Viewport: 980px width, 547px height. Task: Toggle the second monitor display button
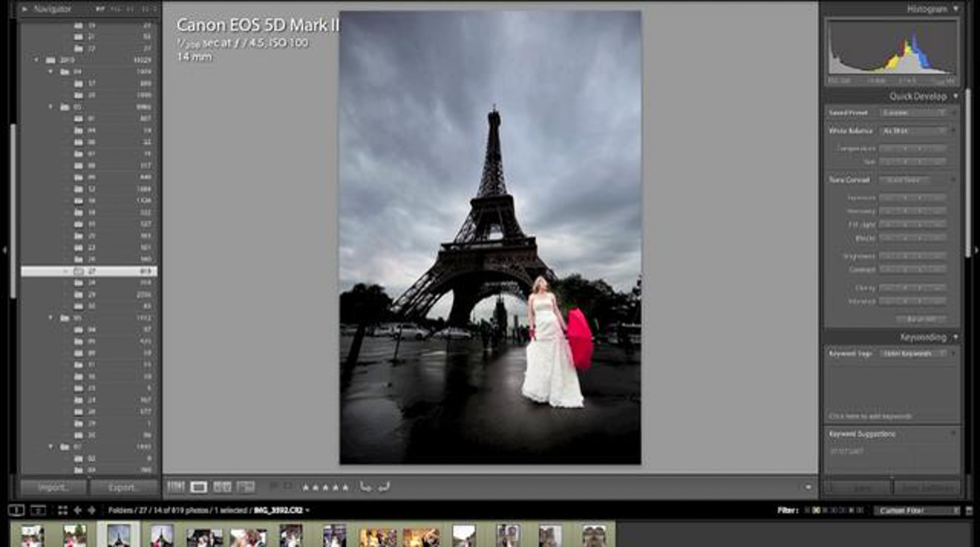(38, 510)
